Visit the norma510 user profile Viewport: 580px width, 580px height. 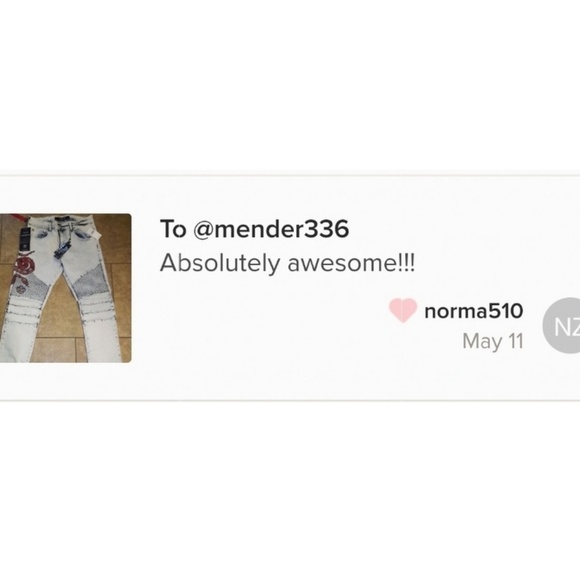point(473,311)
